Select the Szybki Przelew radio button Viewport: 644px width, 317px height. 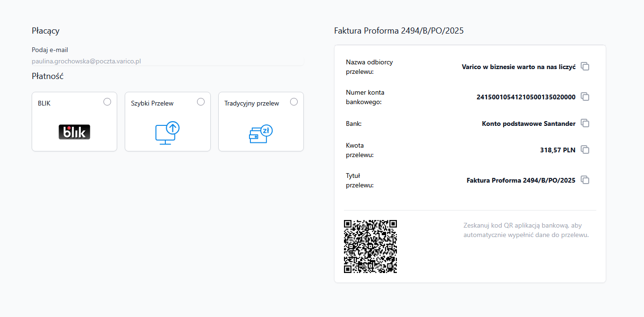(201, 102)
